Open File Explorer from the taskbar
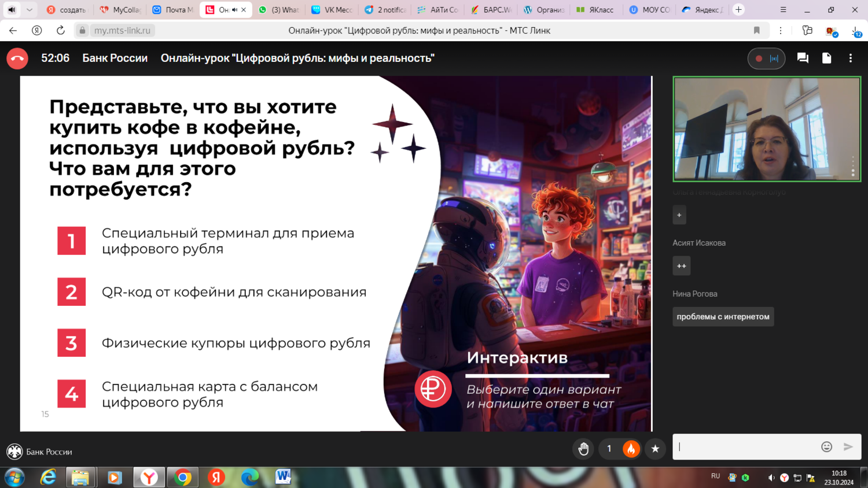Image resolution: width=868 pixels, height=488 pixels. [x=80, y=478]
